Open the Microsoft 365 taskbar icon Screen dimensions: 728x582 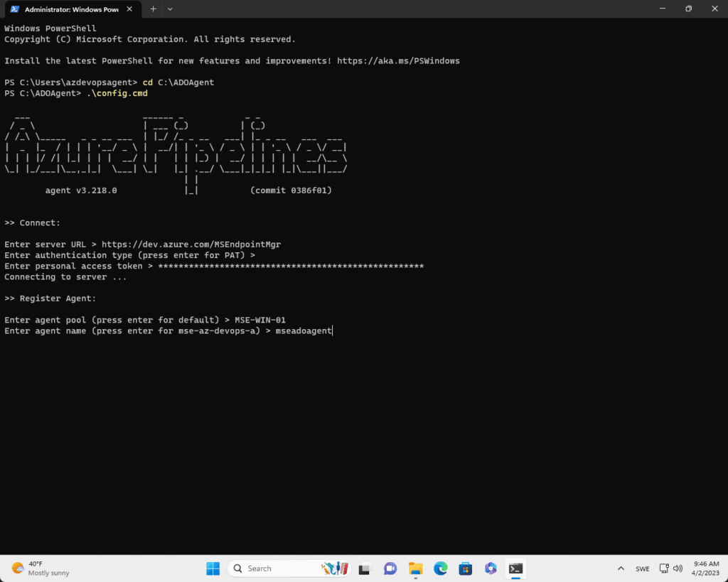[x=491, y=568]
